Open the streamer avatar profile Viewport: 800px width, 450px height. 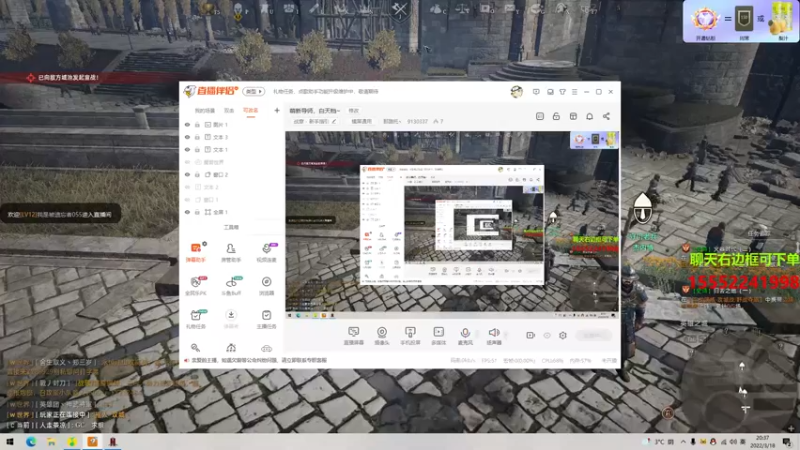tap(516, 92)
